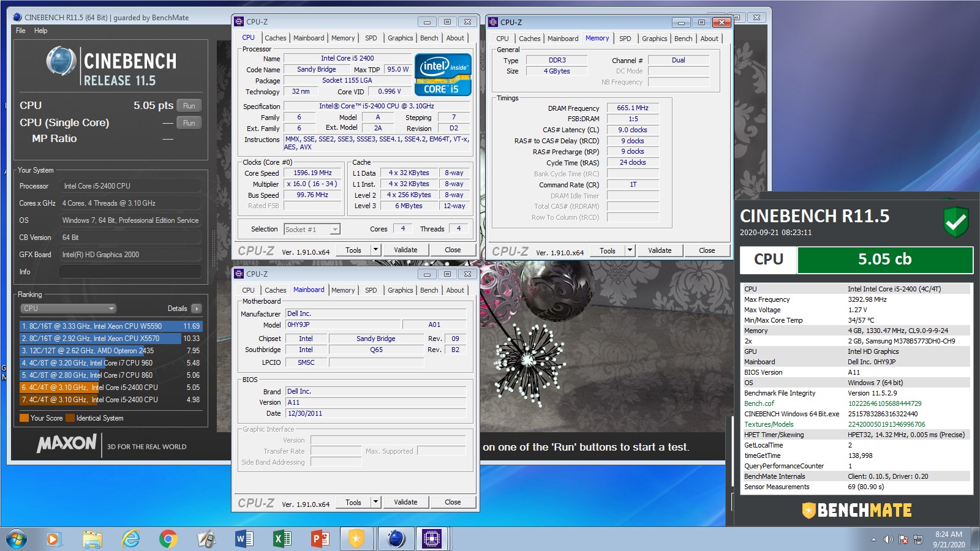980x551 pixels.
Task: Open PowerPoint from taskbar
Action: (x=320, y=539)
